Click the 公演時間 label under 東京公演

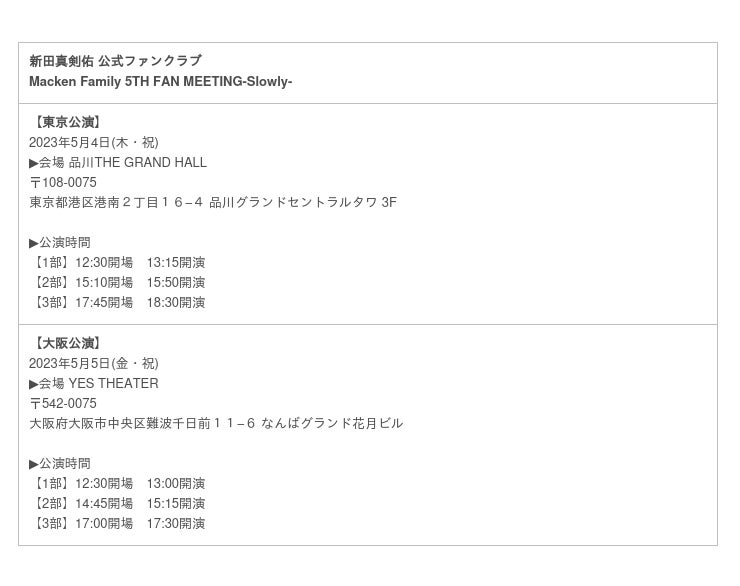(x=60, y=242)
